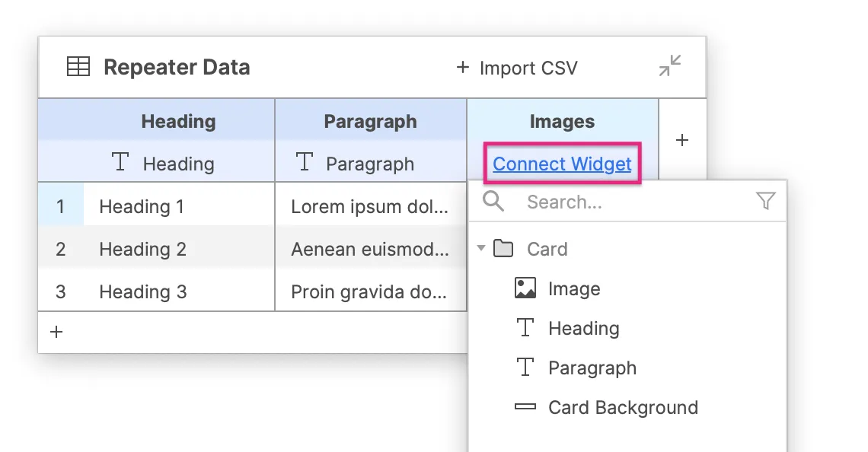Image resolution: width=868 pixels, height=452 pixels.
Task: Click the Heading 2 cell
Action: [x=142, y=249]
